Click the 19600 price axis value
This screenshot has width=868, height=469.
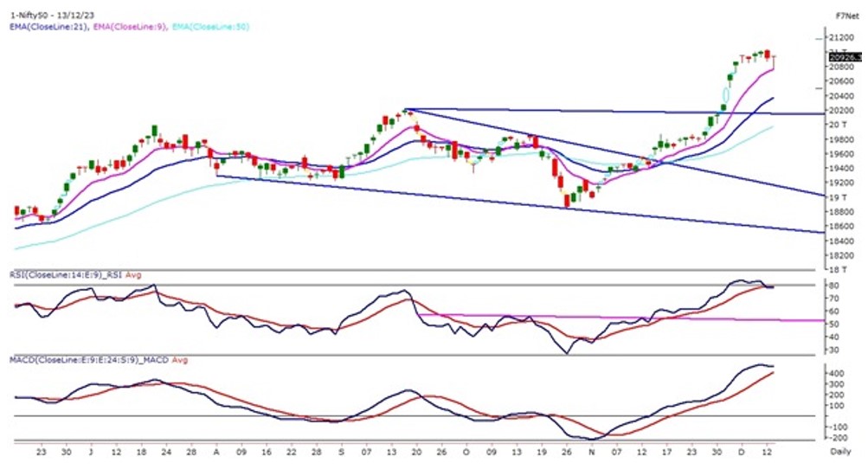839,154
